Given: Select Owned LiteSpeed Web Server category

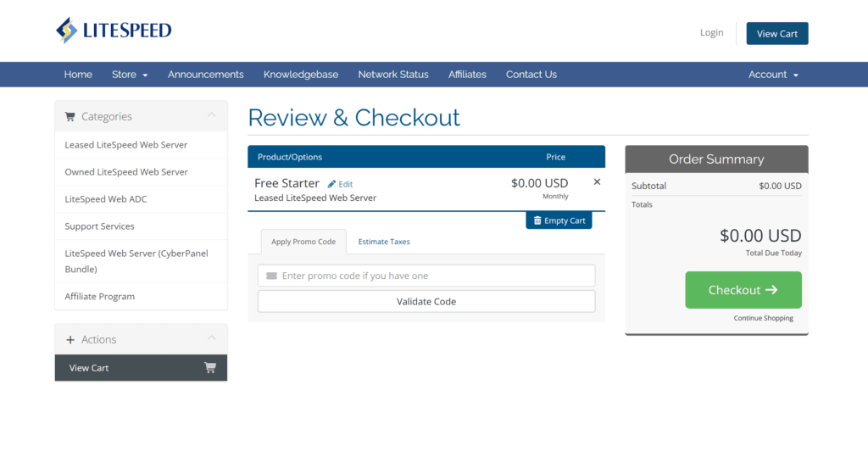Looking at the screenshot, I should point(141,171).
